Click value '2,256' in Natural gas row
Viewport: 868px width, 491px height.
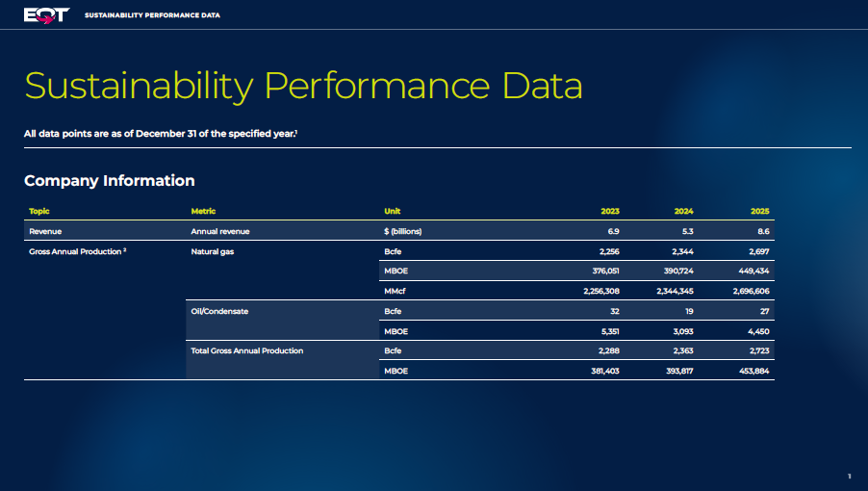pos(609,251)
